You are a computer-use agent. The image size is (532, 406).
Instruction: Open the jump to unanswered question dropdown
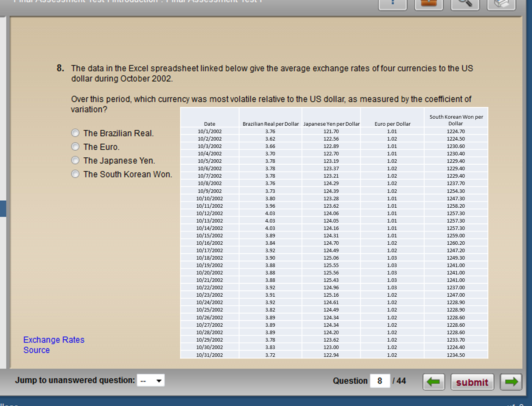pos(151,380)
